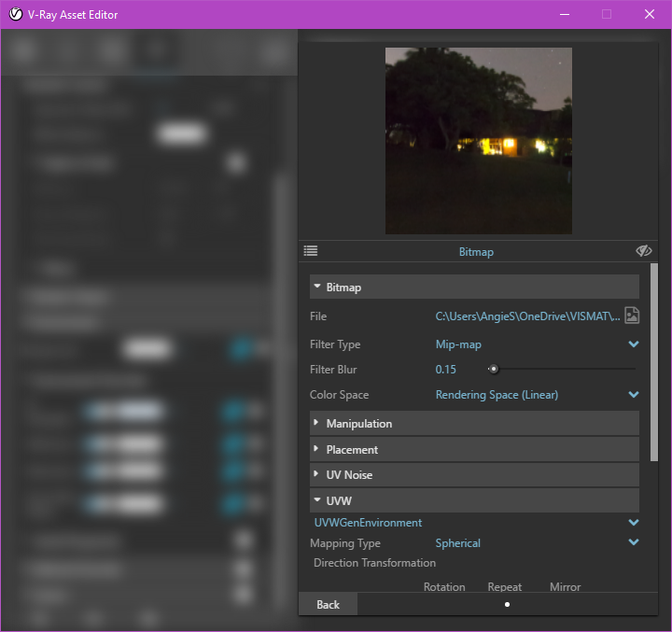The height and width of the screenshot is (632, 672).
Task: Click the night scene texture preview thumbnail
Action: tap(478, 141)
